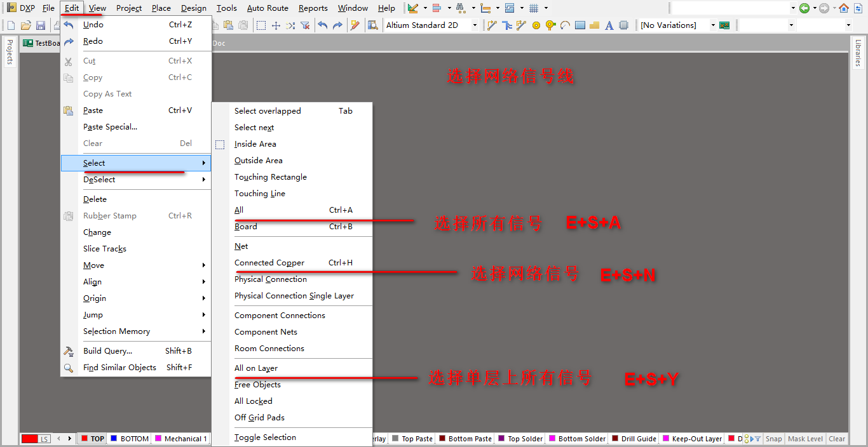868x447 pixels.
Task: Choose Connected Copper from Select submenu
Action: click(x=269, y=263)
